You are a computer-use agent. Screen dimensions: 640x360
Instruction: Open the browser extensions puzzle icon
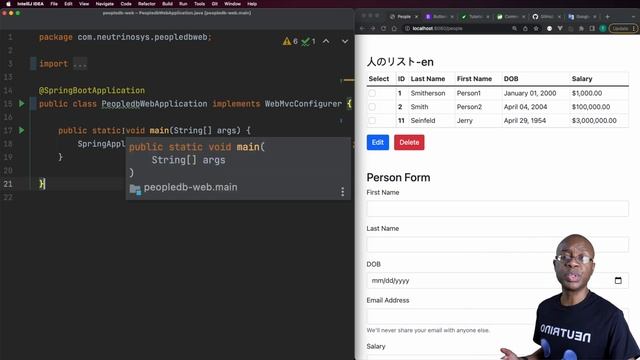[x=581, y=29]
